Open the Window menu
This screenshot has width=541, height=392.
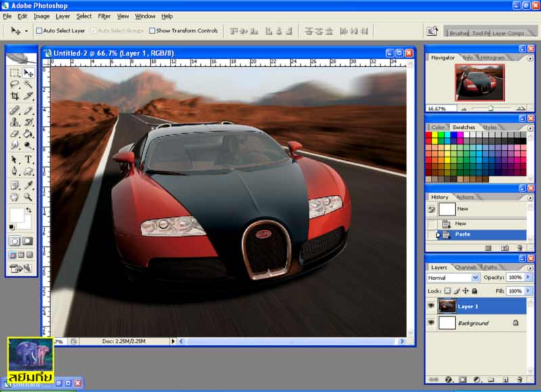145,16
